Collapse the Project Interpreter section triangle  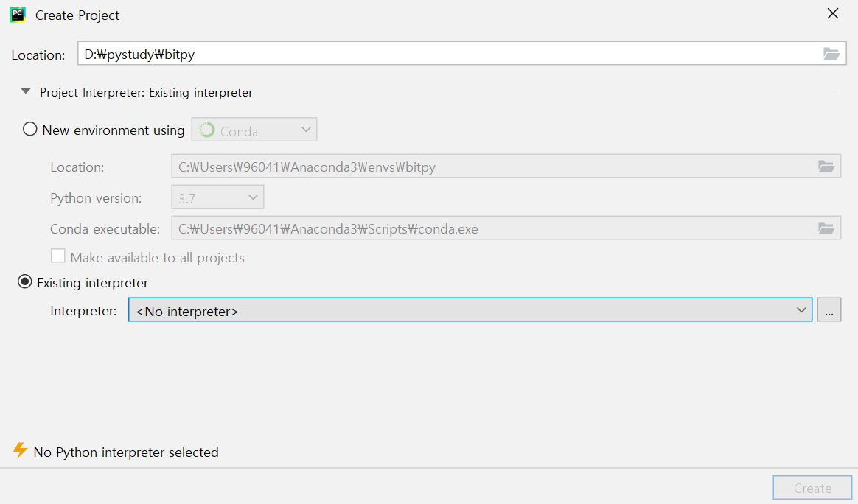pos(26,92)
